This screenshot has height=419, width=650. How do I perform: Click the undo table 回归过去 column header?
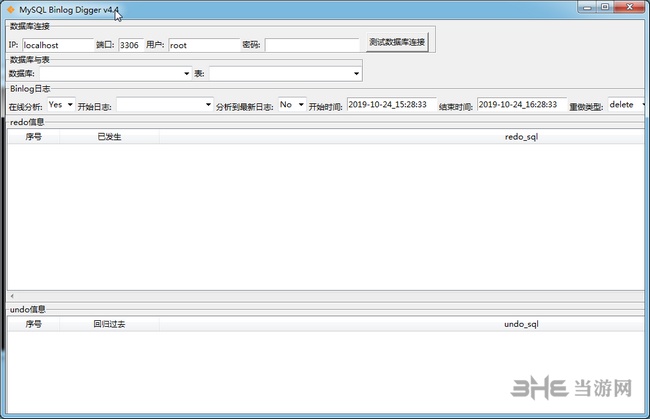[x=109, y=324]
